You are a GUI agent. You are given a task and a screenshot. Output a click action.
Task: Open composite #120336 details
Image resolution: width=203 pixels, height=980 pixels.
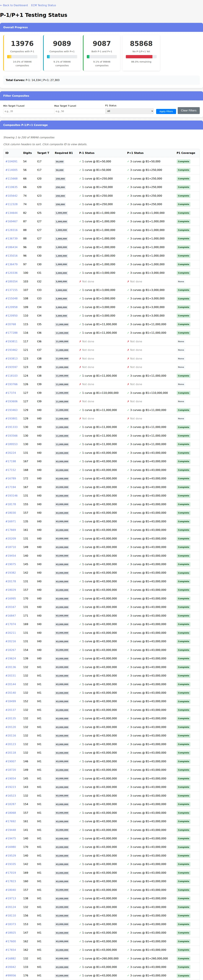coord(11,273)
